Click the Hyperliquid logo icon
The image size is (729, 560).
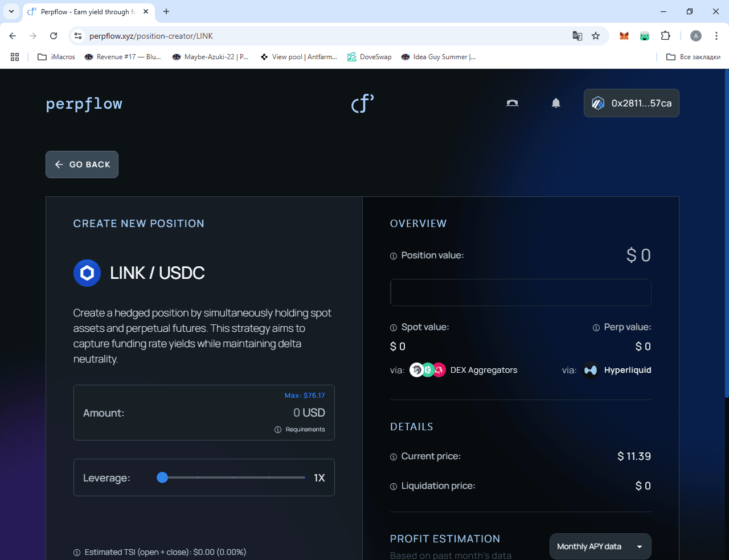point(591,370)
